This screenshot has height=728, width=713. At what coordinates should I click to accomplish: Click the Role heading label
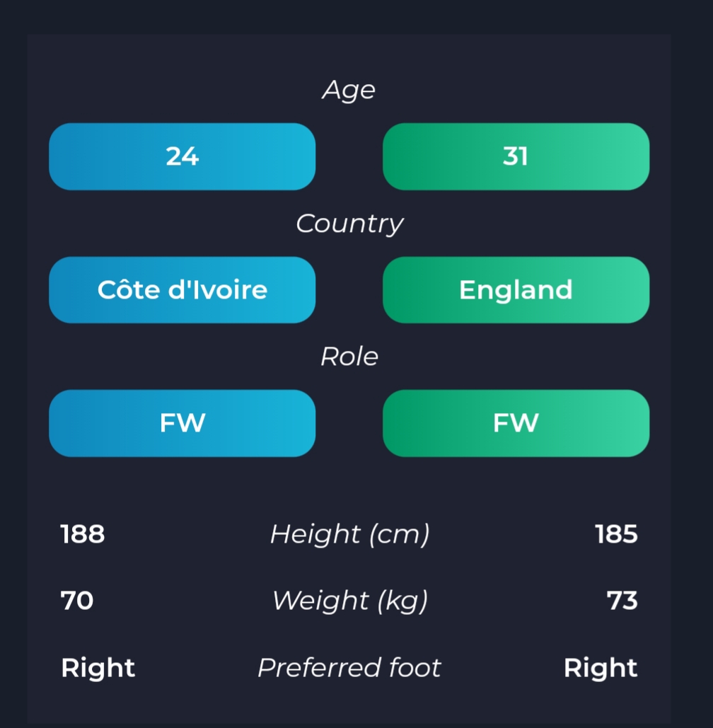point(349,357)
